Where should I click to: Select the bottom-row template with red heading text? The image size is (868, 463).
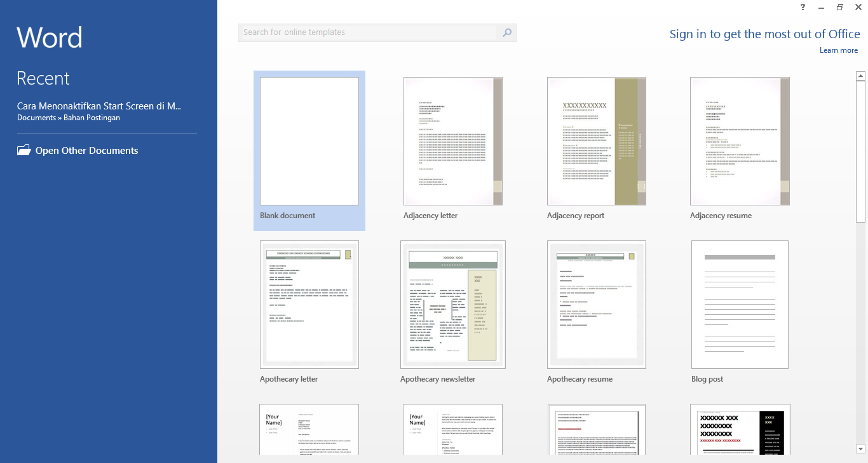pyautogui.click(x=597, y=430)
